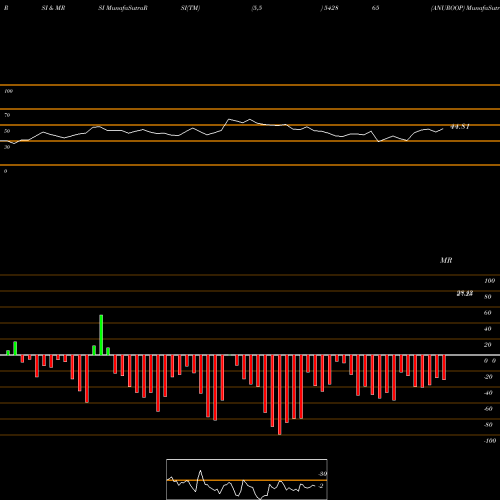Click the MR axis label 100
The image size is (500, 500).
[489, 281]
